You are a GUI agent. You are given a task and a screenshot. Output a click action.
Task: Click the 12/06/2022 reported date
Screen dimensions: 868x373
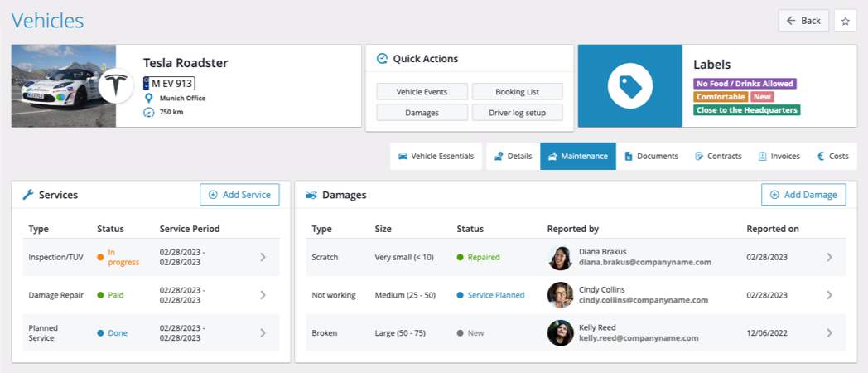(x=767, y=333)
